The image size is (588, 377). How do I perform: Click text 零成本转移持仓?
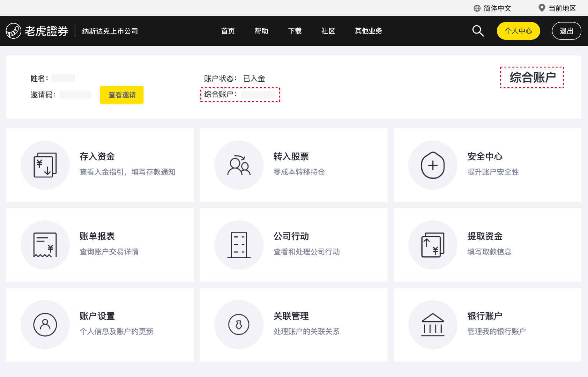pos(299,172)
